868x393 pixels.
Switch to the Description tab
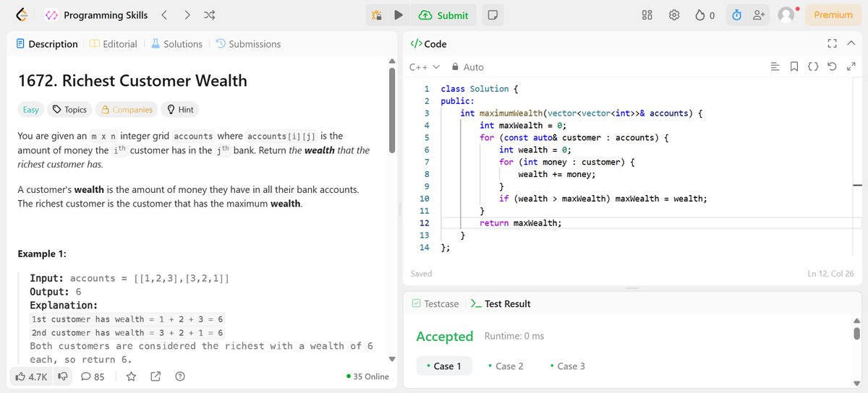coord(47,44)
